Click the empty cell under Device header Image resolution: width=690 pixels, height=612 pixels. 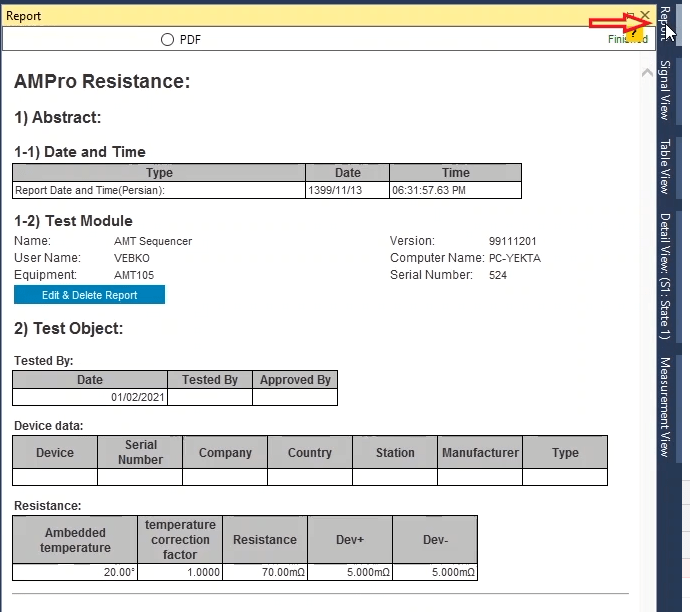coord(55,477)
